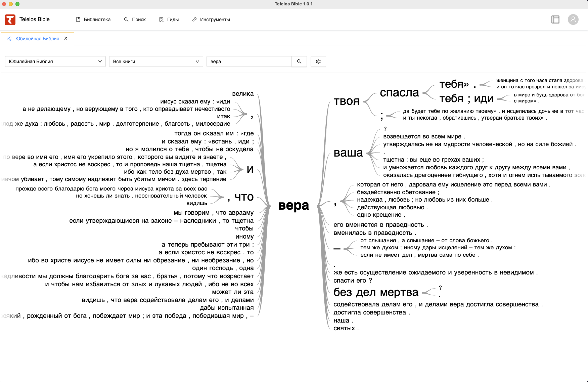Click the central word вера node
The image size is (588, 382).
click(293, 205)
